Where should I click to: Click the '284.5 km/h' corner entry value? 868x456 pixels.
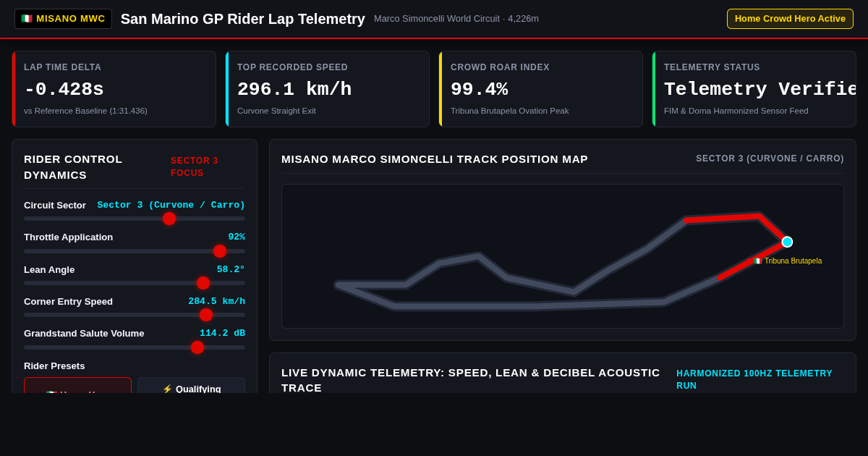point(217,301)
